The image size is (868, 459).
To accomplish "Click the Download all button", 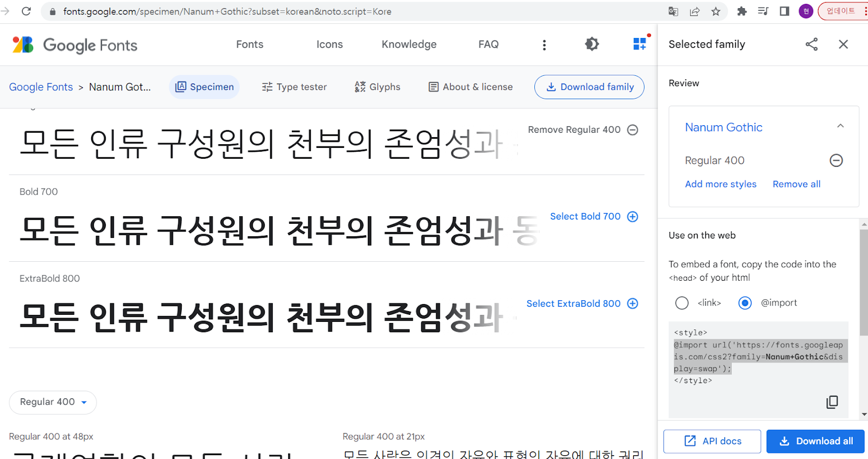I will click(x=815, y=441).
